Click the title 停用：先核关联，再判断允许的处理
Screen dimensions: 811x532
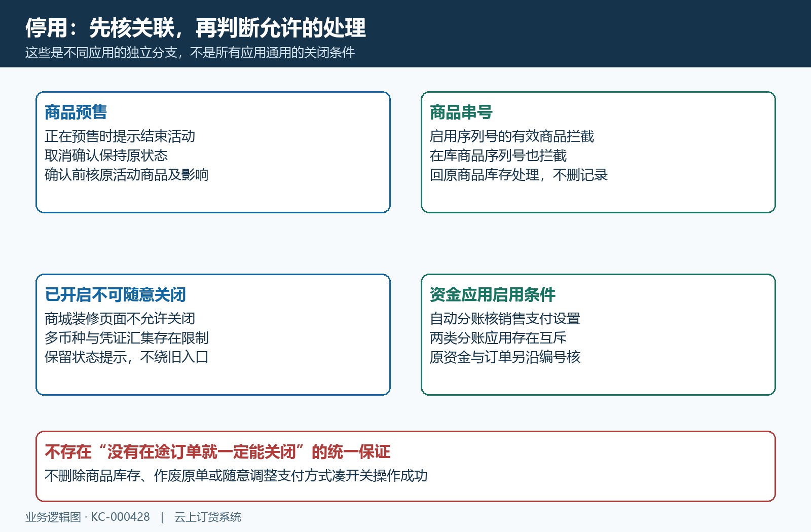click(x=196, y=28)
